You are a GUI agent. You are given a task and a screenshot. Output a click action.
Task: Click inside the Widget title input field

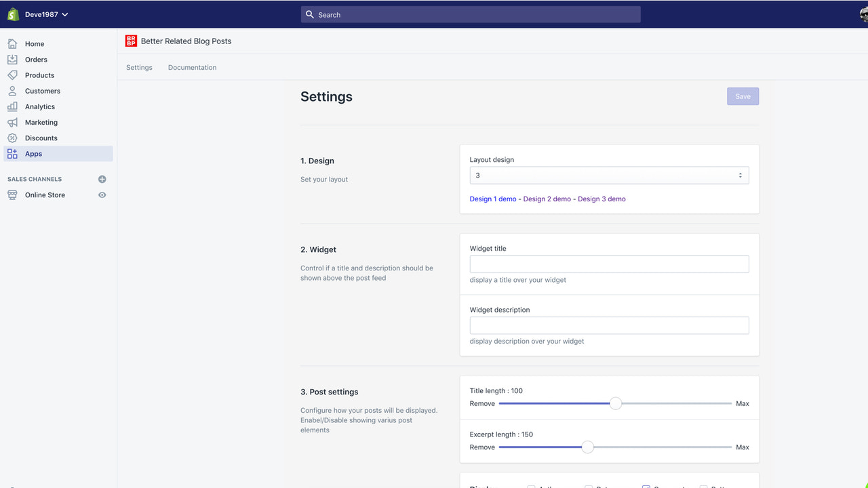pyautogui.click(x=608, y=264)
